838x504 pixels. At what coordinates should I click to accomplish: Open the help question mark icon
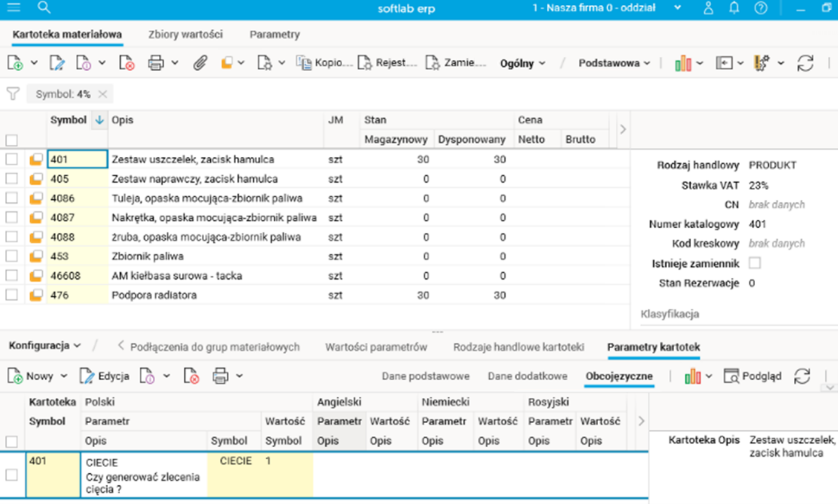[761, 8]
